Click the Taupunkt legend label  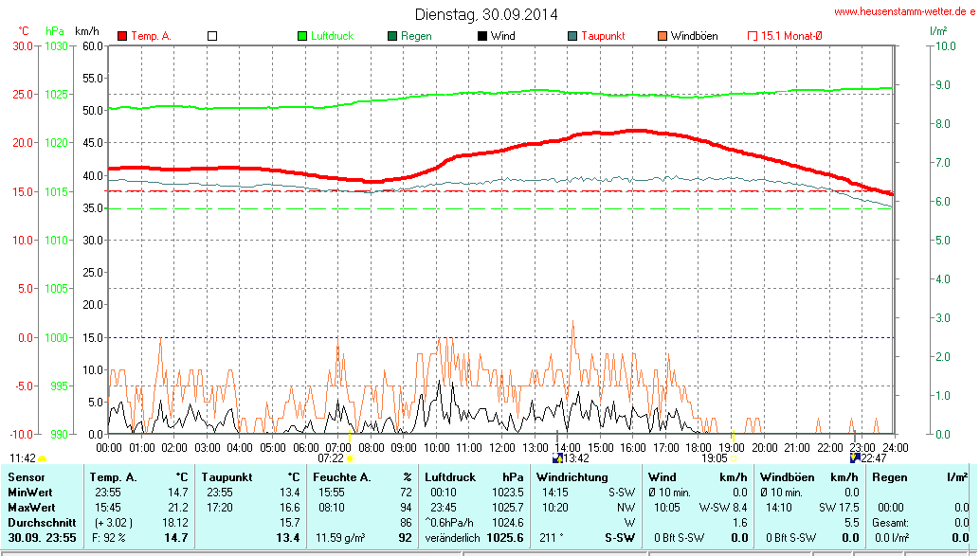coord(603,36)
